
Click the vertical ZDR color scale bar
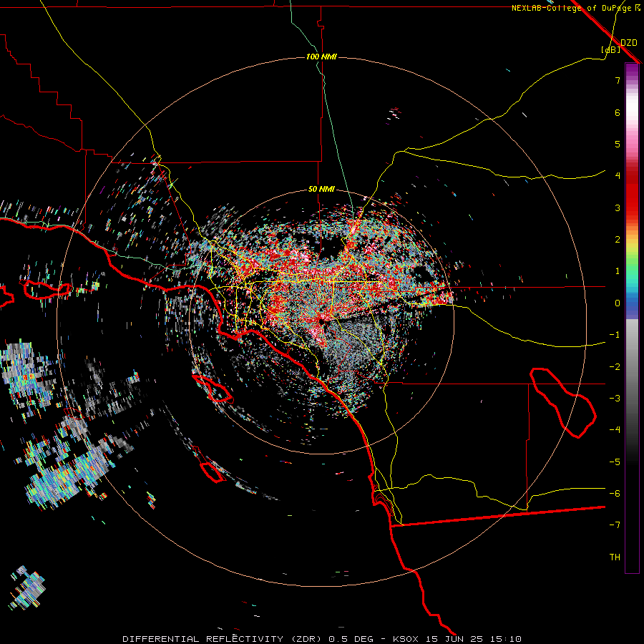(x=632, y=318)
